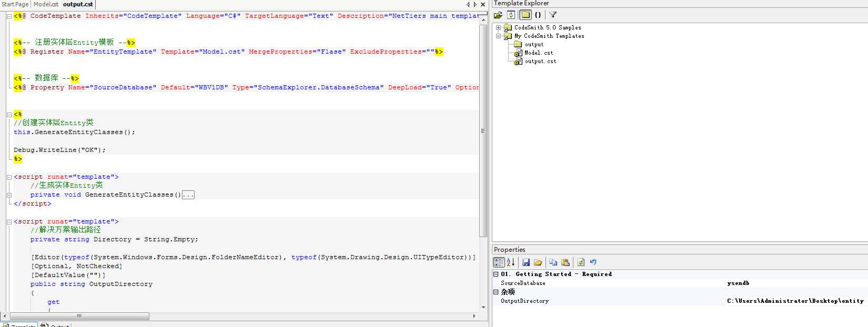Click the output folder icon in the tree
Screen dimensions: 868x327
(518, 44)
